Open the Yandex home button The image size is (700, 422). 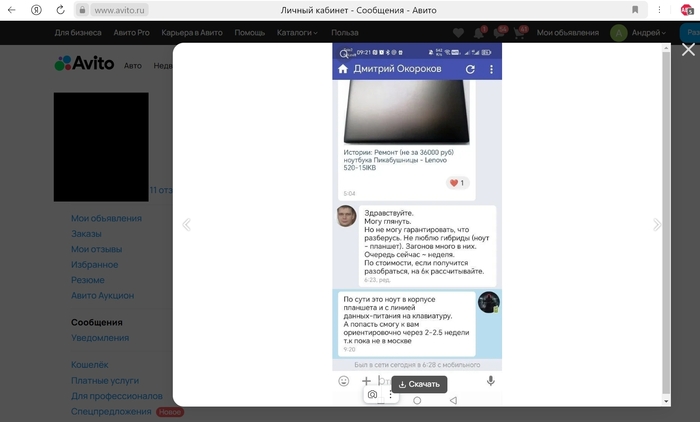click(36, 10)
